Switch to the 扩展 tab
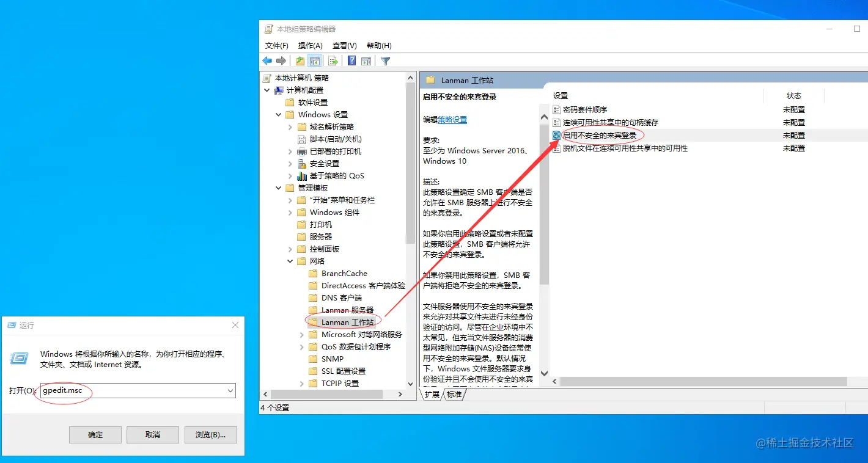The width and height of the screenshot is (868, 463). (433, 395)
